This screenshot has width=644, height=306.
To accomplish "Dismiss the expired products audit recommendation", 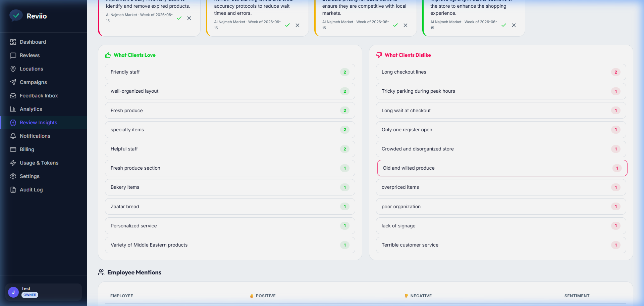I will [x=189, y=18].
